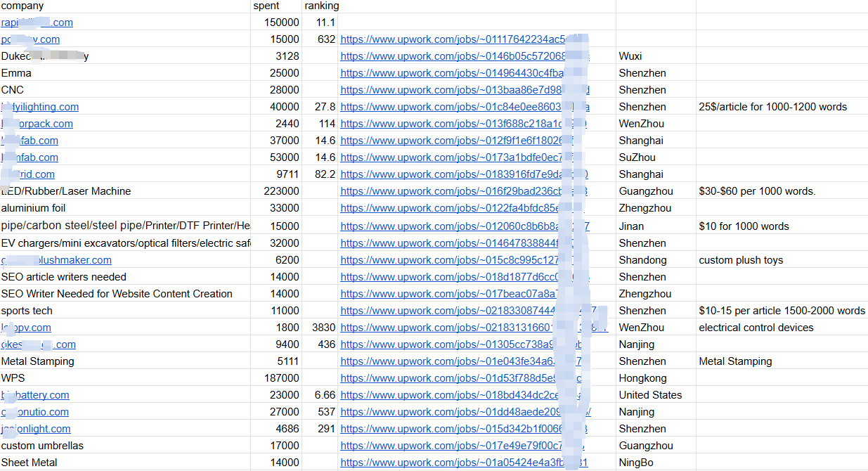Select the "Shandong" location cell
868x471 pixels.
[x=656, y=260]
